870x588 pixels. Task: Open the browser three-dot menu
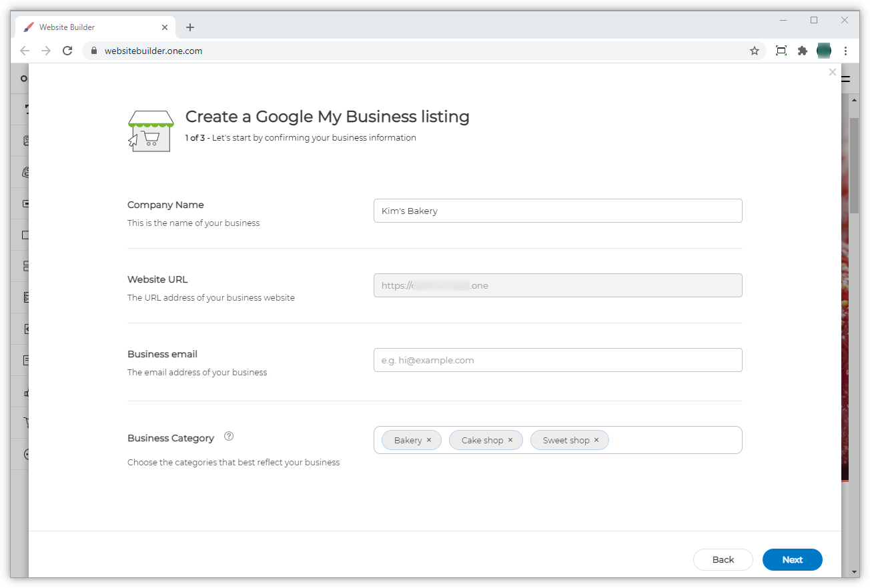tap(846, 51)
